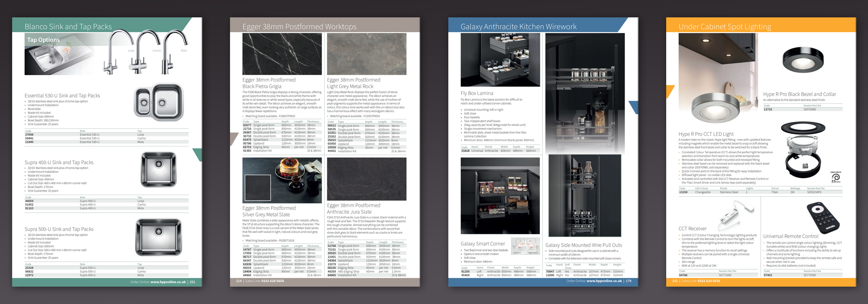Image resolution: width=868 pixels, height=304 pixels.
Task: Select 'Supra 400-U Sink and Tap Packs' heading
Action: (x=59, y=162)
